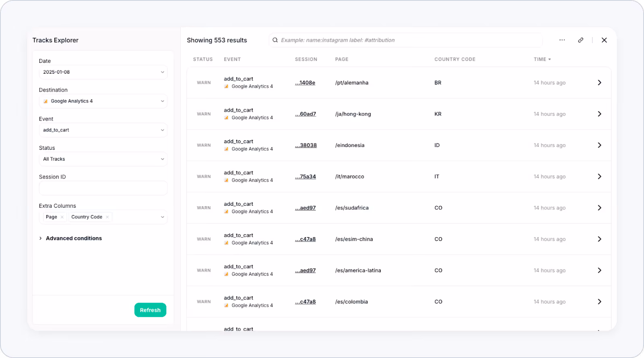Open details arrow for /es/colombia row
Viewport: 644px width, 358px height.
click(599, 302)
